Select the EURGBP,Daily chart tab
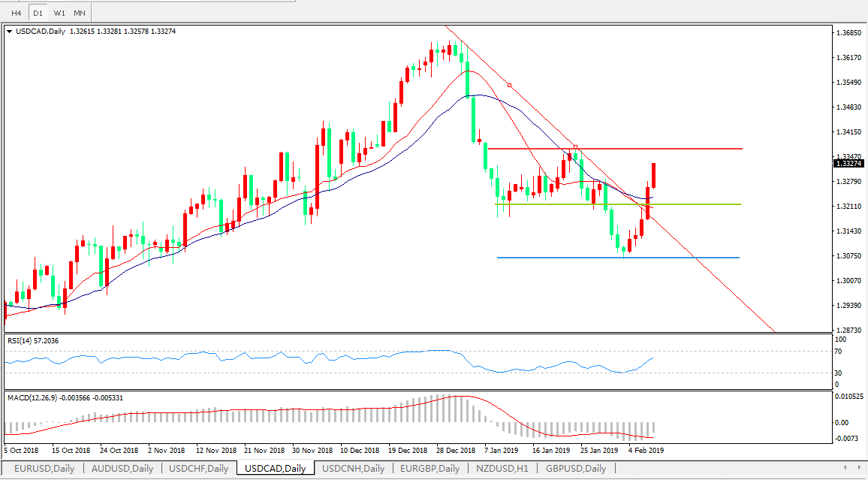The height and width of the screenshot is (480, 868). click(x=430, y=469)
